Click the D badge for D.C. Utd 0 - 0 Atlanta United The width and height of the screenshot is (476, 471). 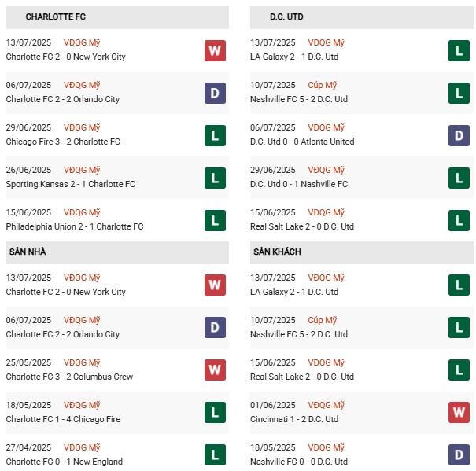459,135
